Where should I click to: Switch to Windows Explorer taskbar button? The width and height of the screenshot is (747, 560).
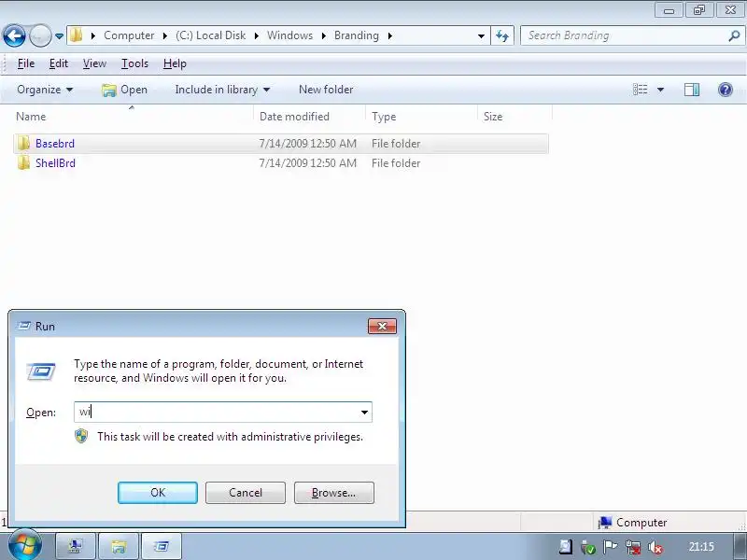[x=119, y=546]
